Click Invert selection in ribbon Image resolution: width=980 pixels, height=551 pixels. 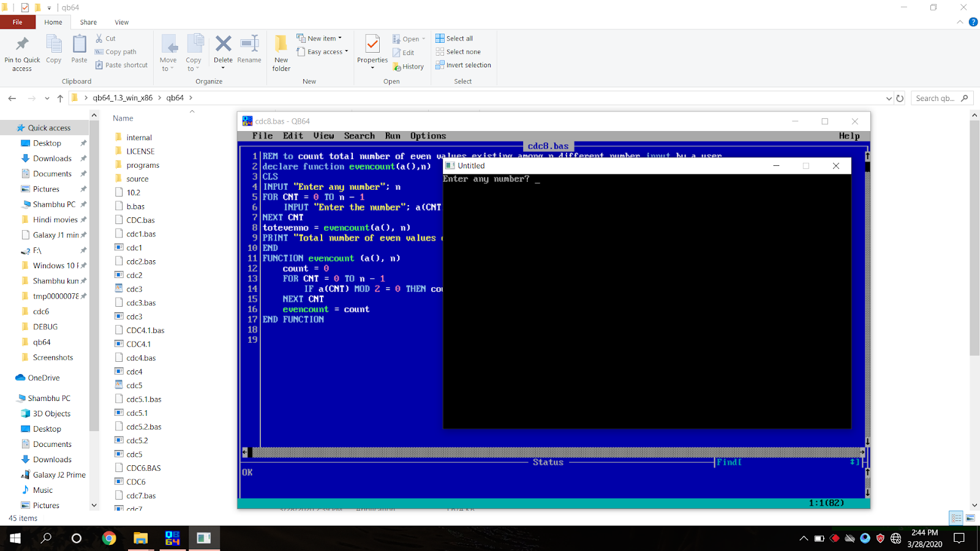(x=464, y=65)
